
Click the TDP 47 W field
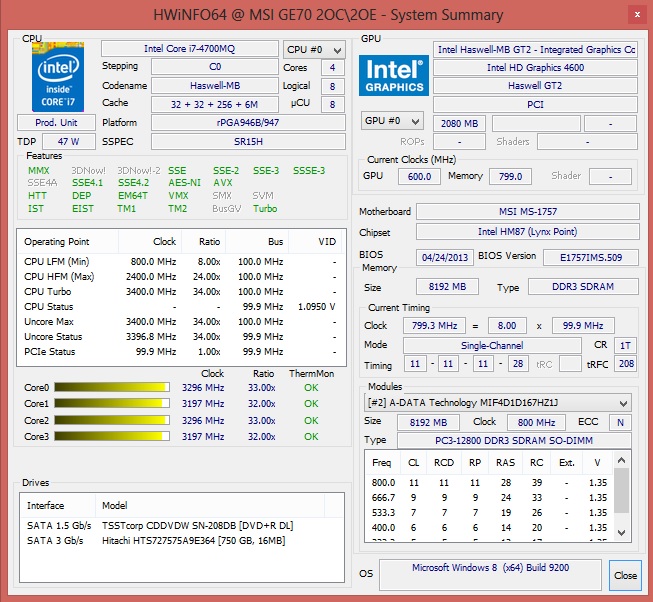[x=69, y=142]
